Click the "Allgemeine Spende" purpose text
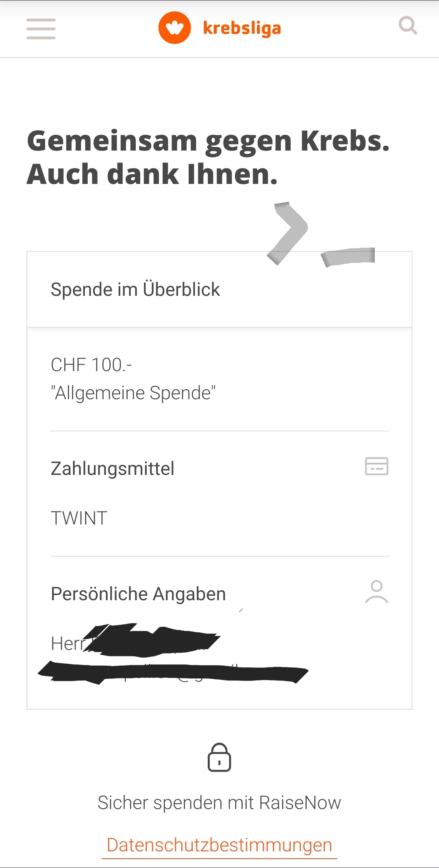This screenshot has width=439, height=868. pos(133,393)
